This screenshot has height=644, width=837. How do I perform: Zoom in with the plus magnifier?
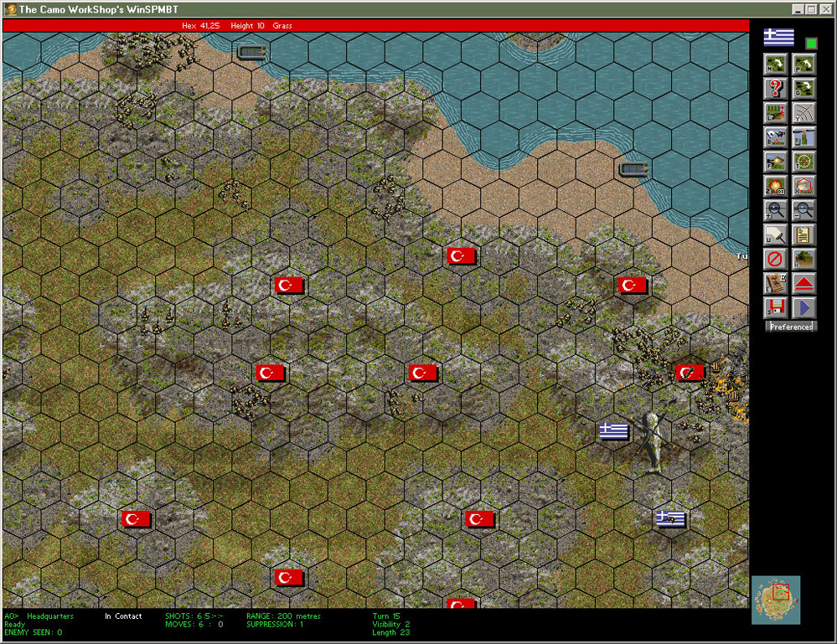point(775,210)
